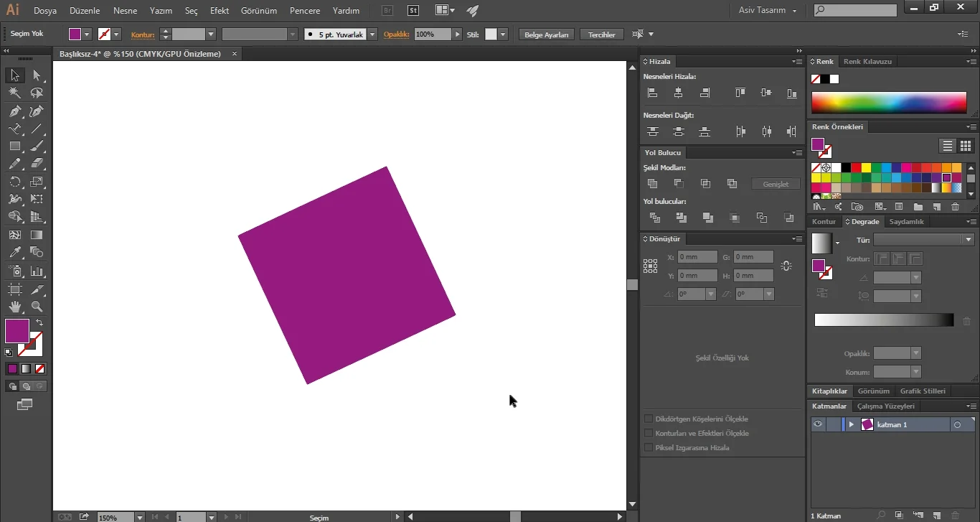The height and width of the screenshot is (522, 980).
Task: Click horizontal align center icon in Hizala
Action: 679,93
